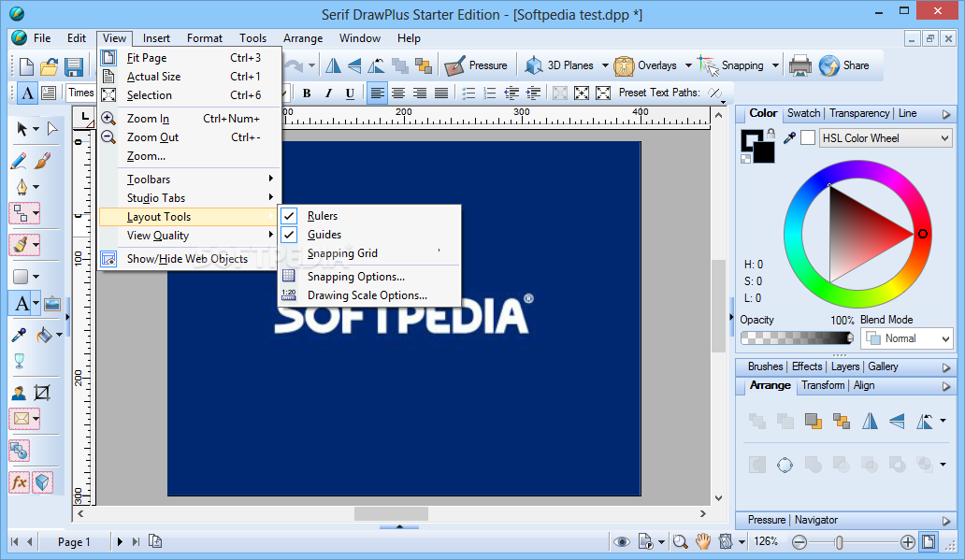Expand the View Quality submenu
Image resolution: width=965 pixels, height=560 pixels.
tap(190, 235)
